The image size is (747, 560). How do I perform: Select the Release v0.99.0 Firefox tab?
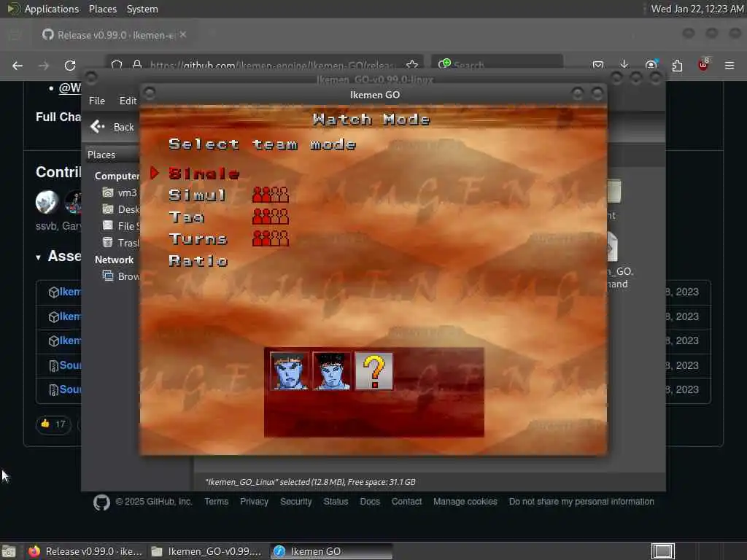click(x=115, y=35)
